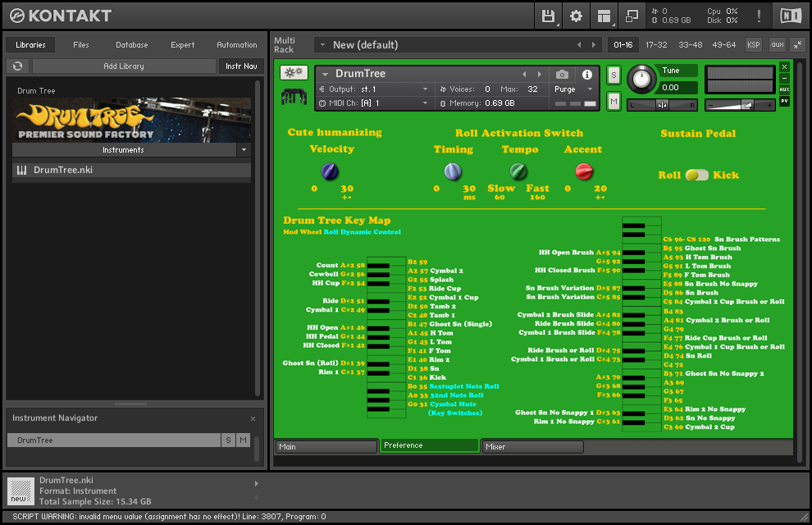Select rack page 17-32
This screenshot has height=525, width=812.
click(x=656, y=45)
